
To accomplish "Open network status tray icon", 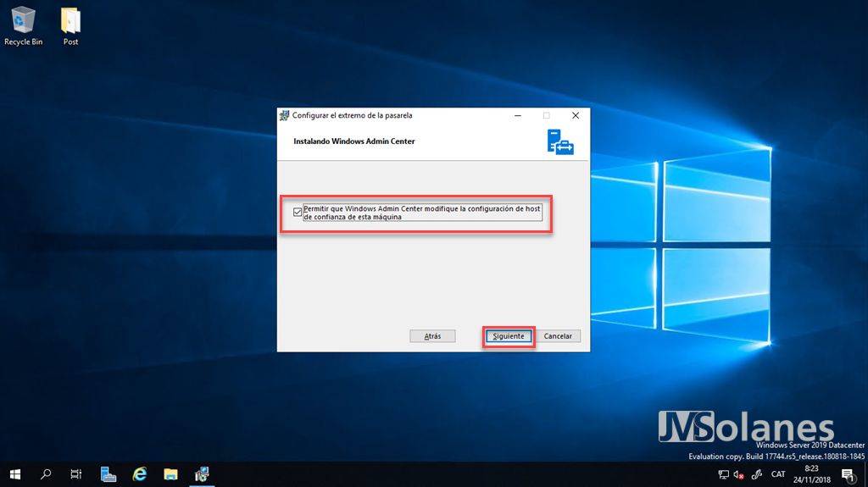I will pyautogui.click(x=723, y=474).
